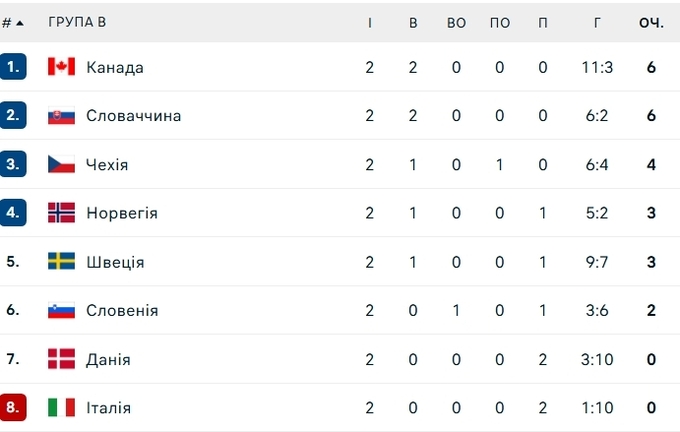
Task: Sort standings by Г goals column
Action: coord(597,23)
